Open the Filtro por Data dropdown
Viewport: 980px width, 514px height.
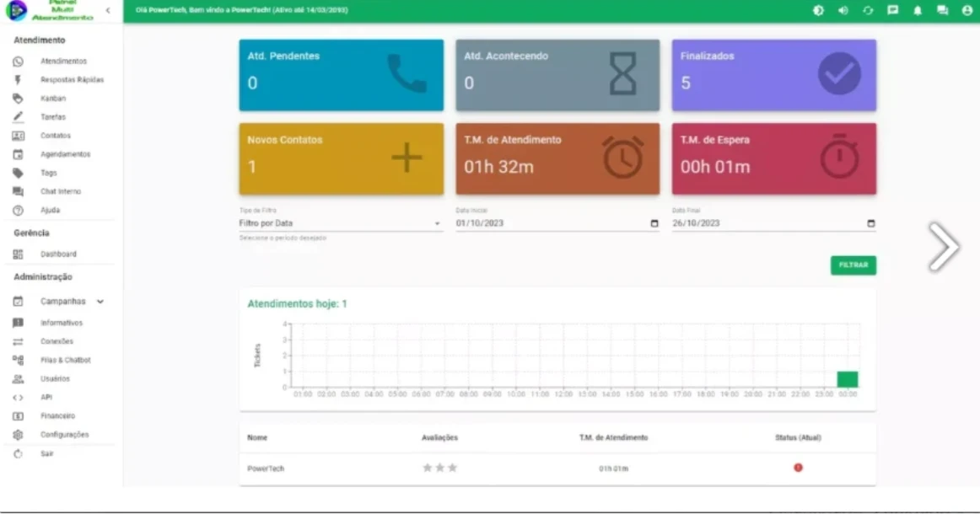coord(437,224)
